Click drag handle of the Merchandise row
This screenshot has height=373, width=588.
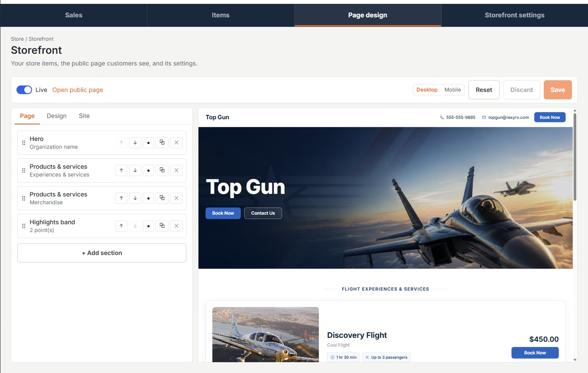click(x=24, y=198)
